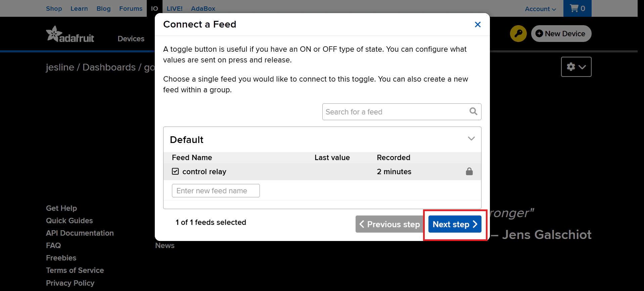
Task: Go back to Previous step
Action: [389, 224]
